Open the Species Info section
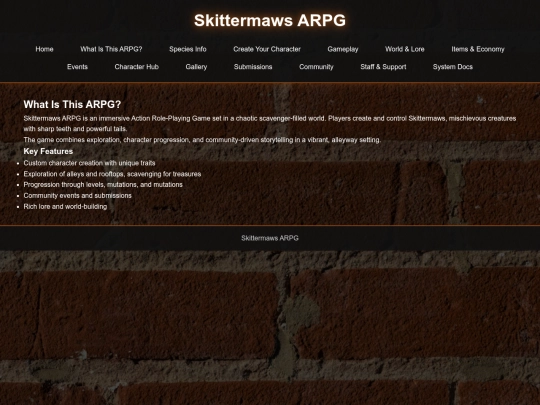This screenshot has width=540, height=405. pos(188,49)
